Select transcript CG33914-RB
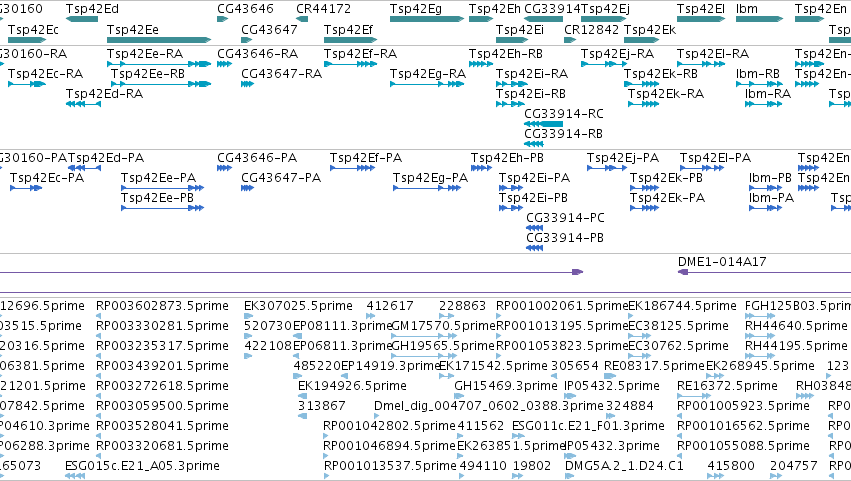 [x=563, y=134]
